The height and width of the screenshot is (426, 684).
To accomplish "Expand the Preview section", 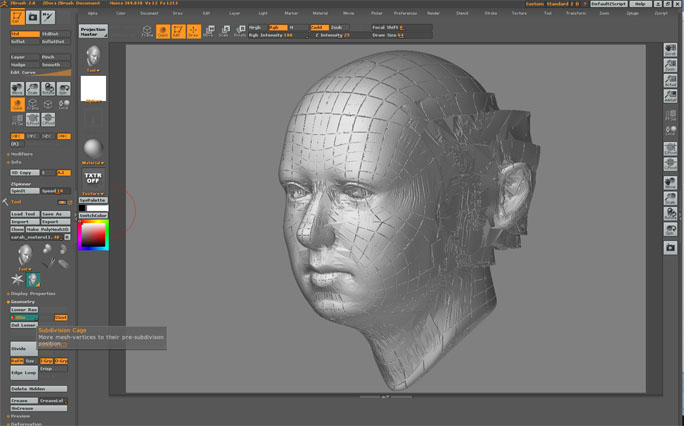I will [x=19, y=416].
